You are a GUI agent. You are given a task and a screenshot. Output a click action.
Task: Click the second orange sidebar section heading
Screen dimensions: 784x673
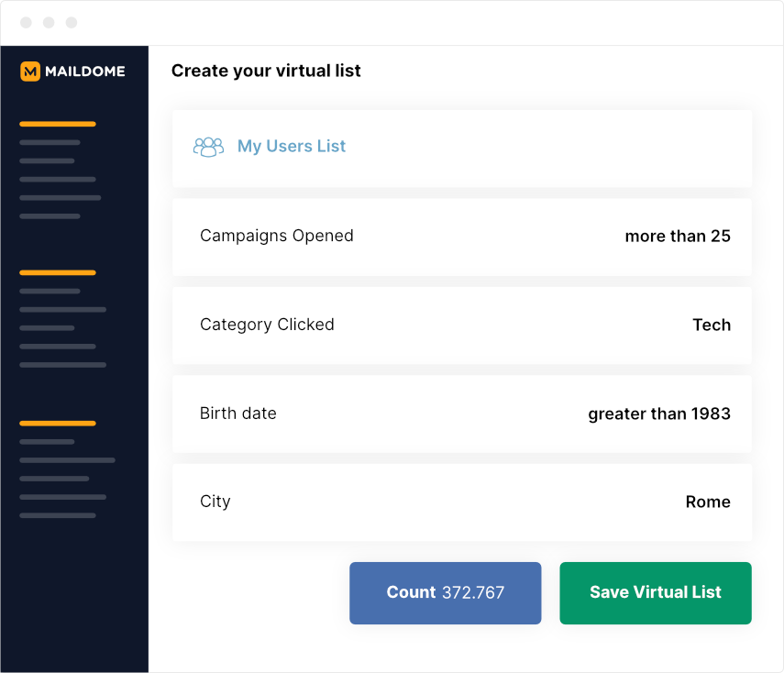click(58, 272)
